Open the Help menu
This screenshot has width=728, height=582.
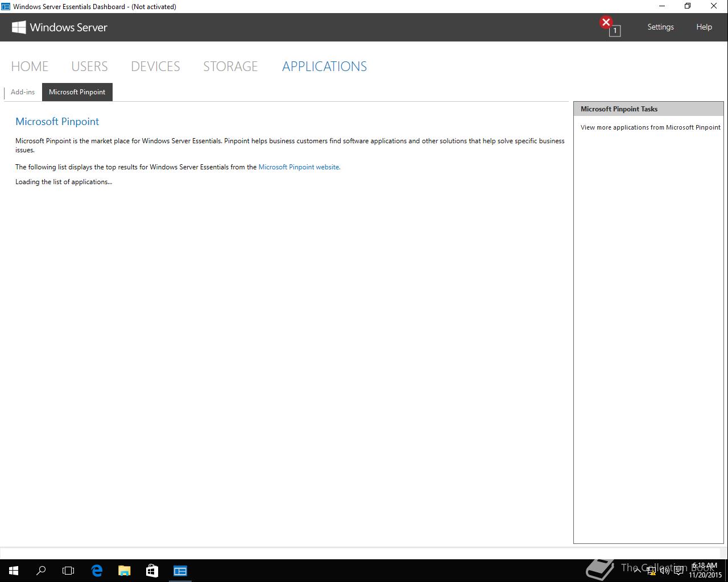pos(704,27)
